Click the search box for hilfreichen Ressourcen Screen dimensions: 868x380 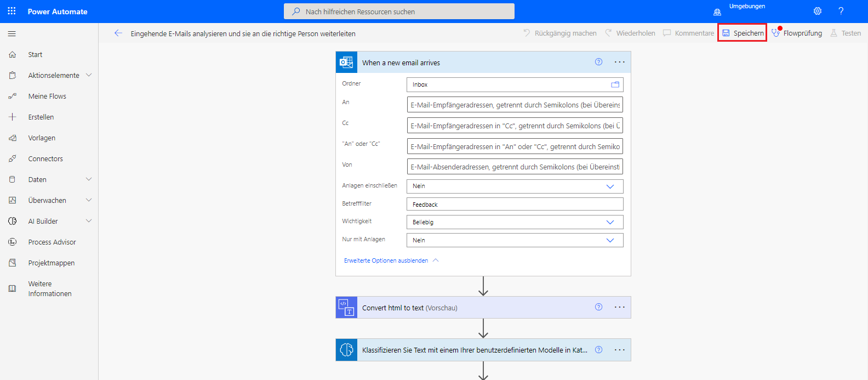click(399, 12)
